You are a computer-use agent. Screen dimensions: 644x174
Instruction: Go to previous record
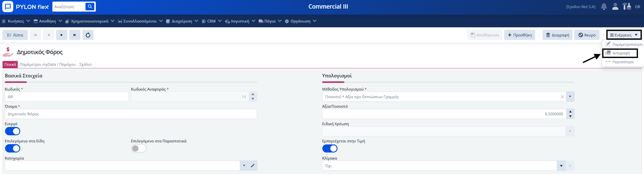(49, 35)
